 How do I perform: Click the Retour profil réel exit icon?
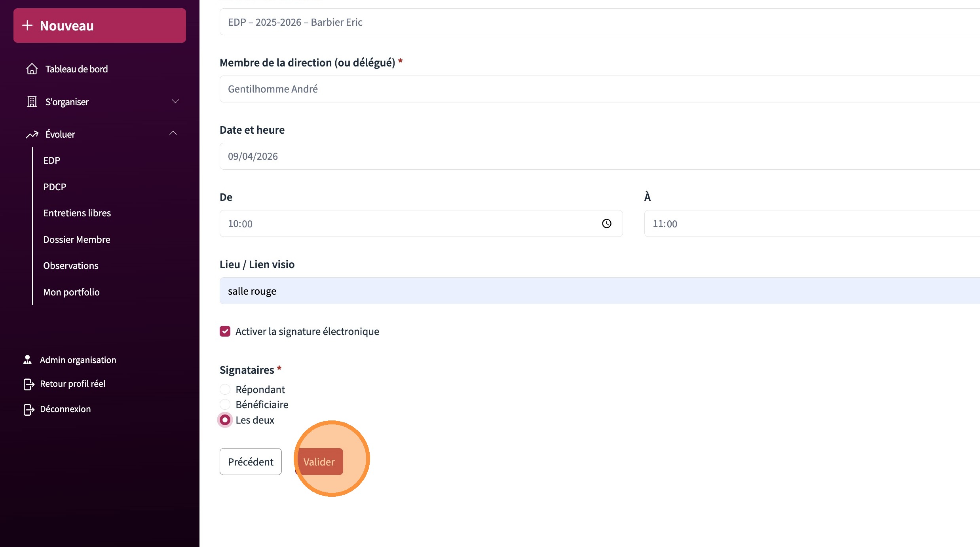tap(29, 384)
